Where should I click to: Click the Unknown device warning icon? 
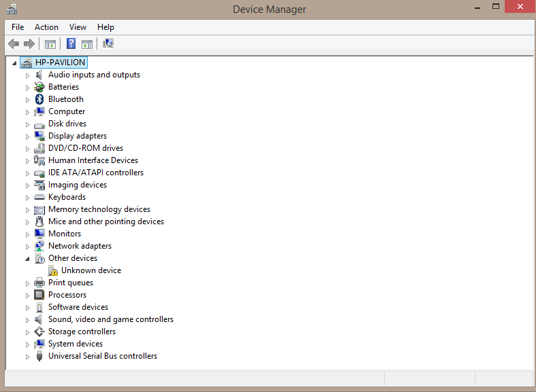coord(53,270)
